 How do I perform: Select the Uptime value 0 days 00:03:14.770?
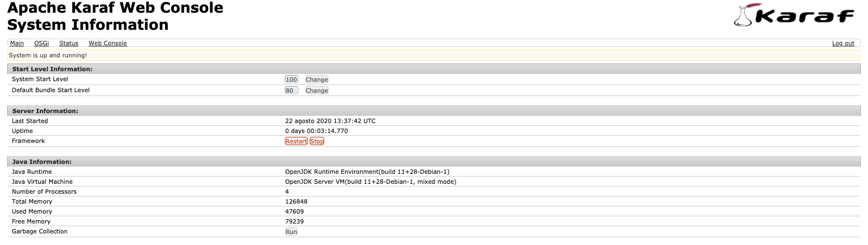pyautogui.click(x=316, y=131)
